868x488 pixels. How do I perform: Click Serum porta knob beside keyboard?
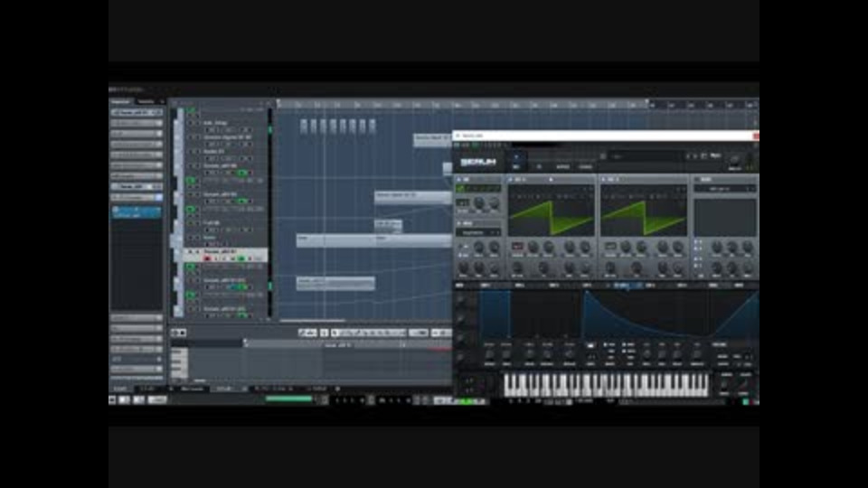(x=725, y=384)
